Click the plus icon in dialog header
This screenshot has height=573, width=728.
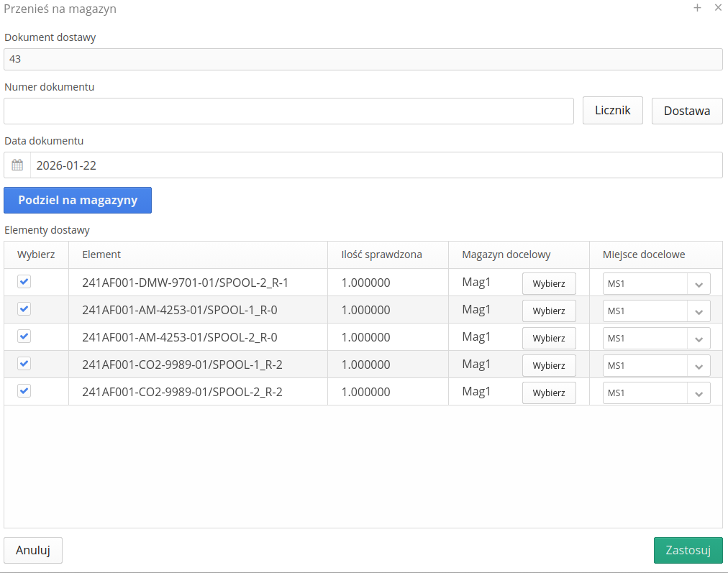click(697, 8)
